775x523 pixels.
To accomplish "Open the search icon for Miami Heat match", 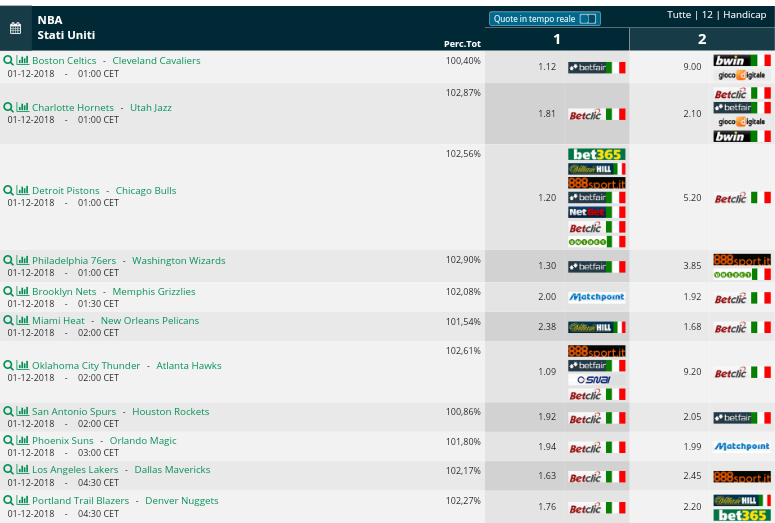I will pos(8,320).
